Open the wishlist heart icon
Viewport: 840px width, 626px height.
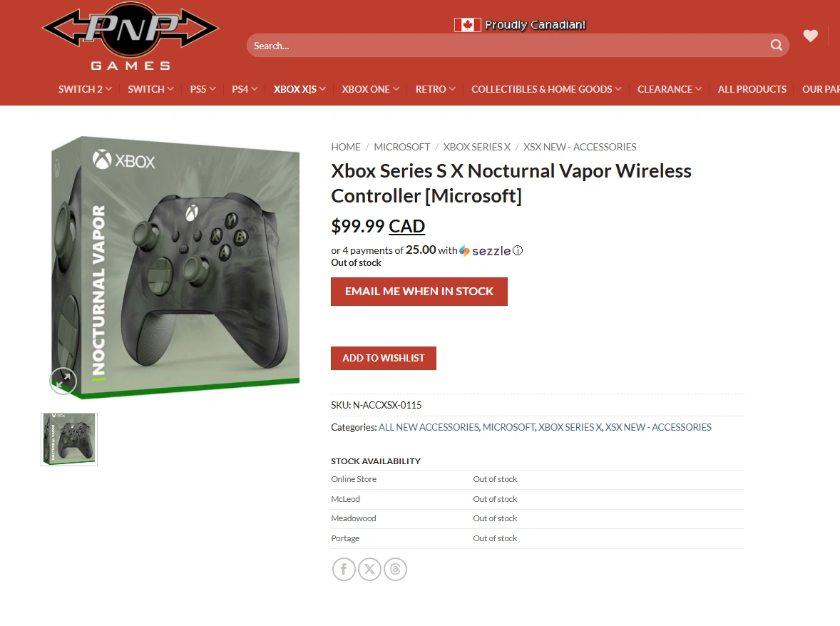(810, 36)
